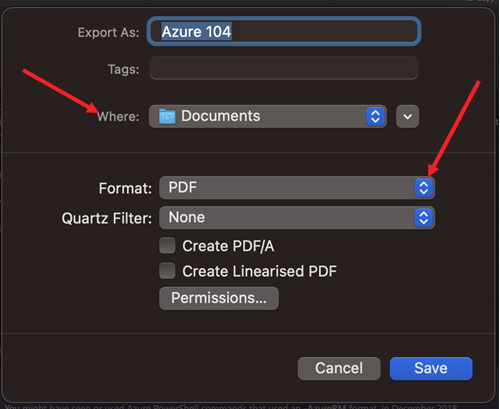The width and height of the screenshot is (500, 409).
Task: Click the Tags input field
Action: tap(284, 68)
